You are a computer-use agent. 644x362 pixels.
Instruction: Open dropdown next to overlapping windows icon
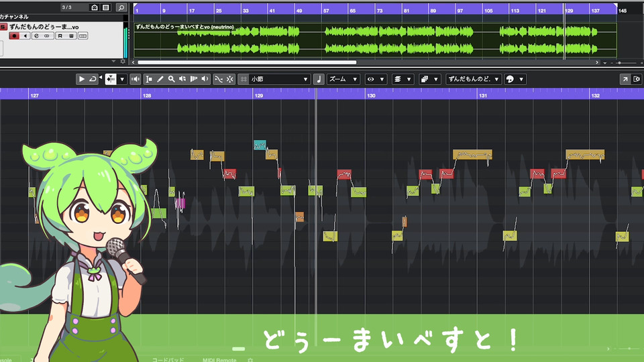click(x=436, y=79)
